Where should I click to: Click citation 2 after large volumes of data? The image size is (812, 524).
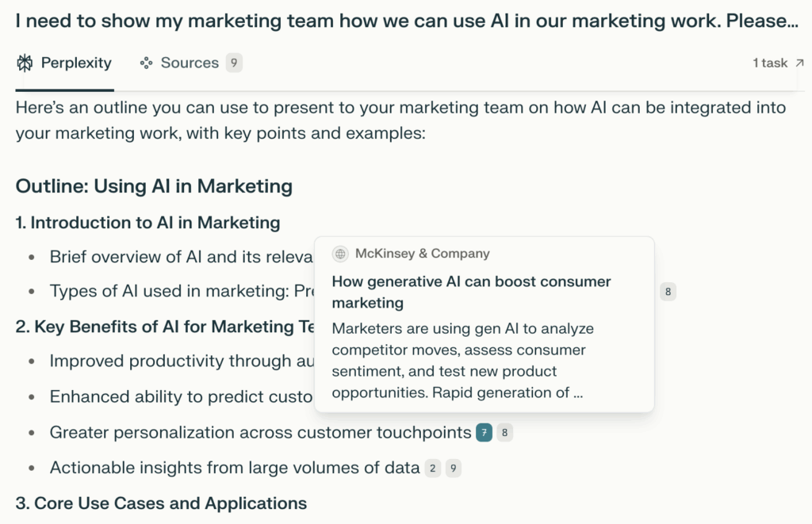pos(432,469)
